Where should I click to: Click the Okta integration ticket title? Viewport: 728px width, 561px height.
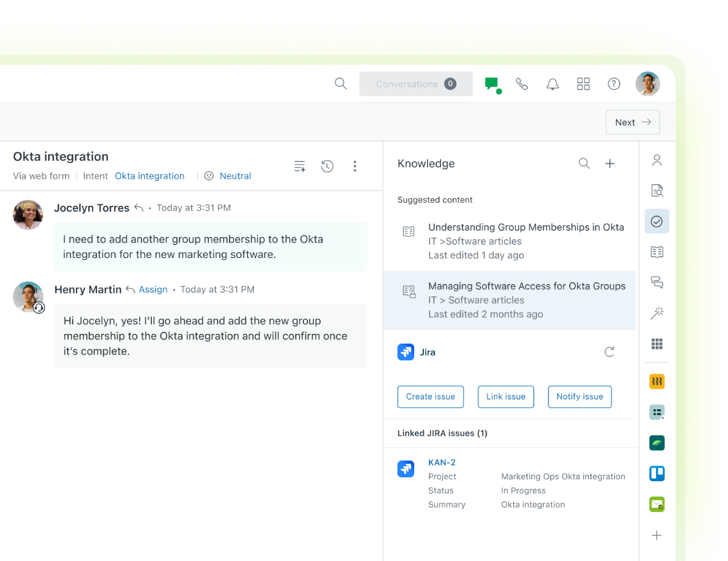pos(60,156)
